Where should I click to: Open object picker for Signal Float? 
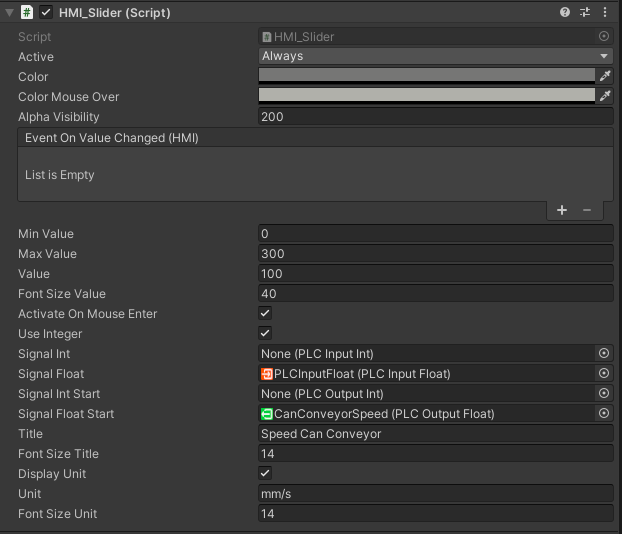(604, 374)
